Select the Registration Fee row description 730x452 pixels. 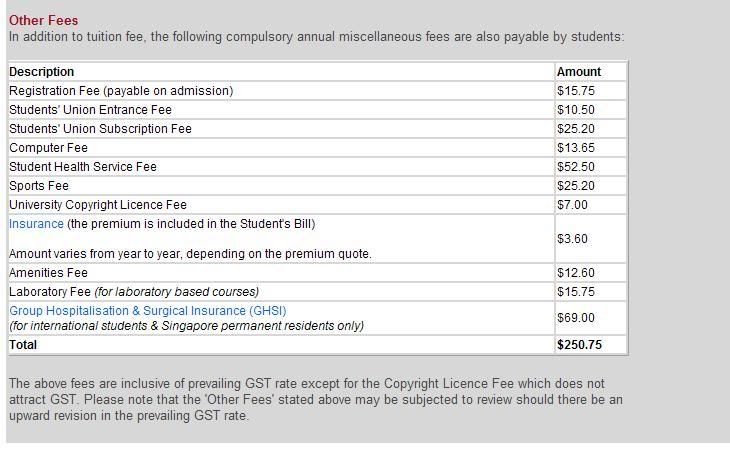click(121, 91)
